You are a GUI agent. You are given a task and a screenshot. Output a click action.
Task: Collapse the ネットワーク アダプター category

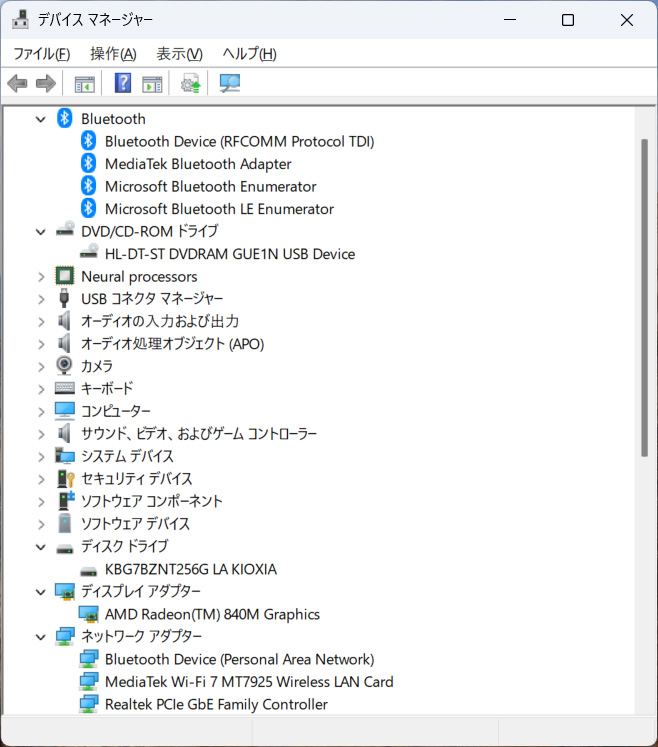click(x=41, y=637)
